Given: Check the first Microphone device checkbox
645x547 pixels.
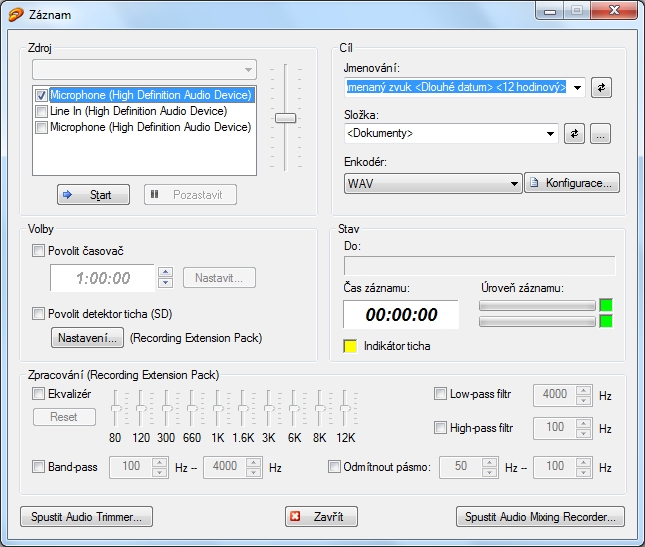Looking at the screenshot, I should pos(41,95).
